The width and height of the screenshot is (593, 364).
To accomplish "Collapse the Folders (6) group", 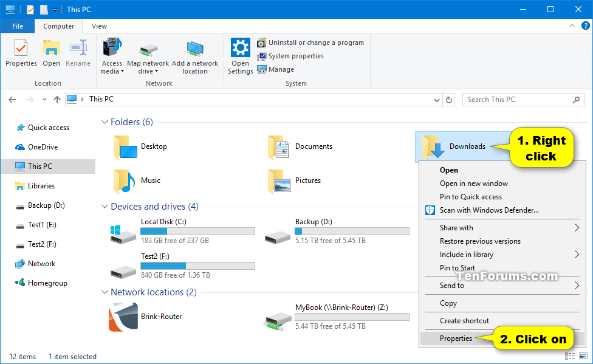I will (x=105, y=122).
